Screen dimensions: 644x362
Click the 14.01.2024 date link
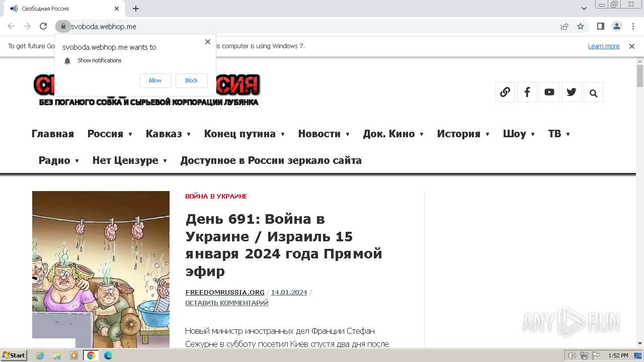[x=289, y=293]
